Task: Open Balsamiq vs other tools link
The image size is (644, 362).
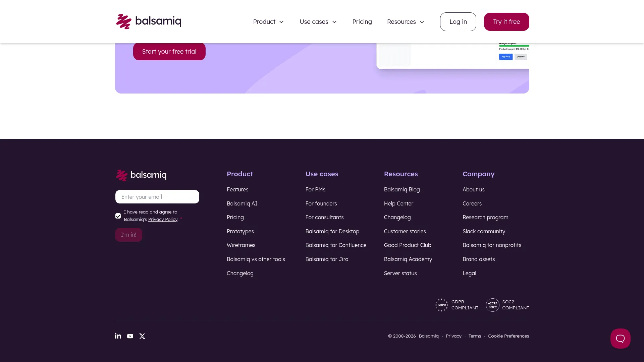Action: point(256,259)
